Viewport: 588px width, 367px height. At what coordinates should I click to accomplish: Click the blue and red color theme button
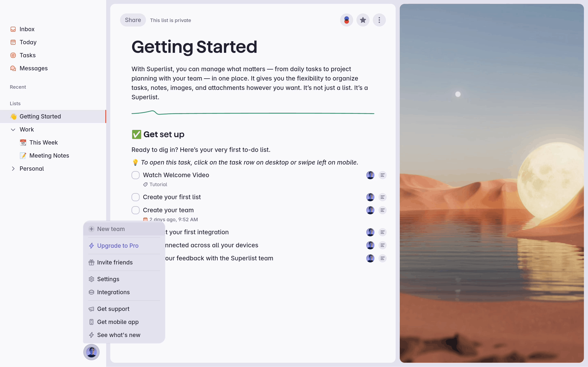point(346,20)
